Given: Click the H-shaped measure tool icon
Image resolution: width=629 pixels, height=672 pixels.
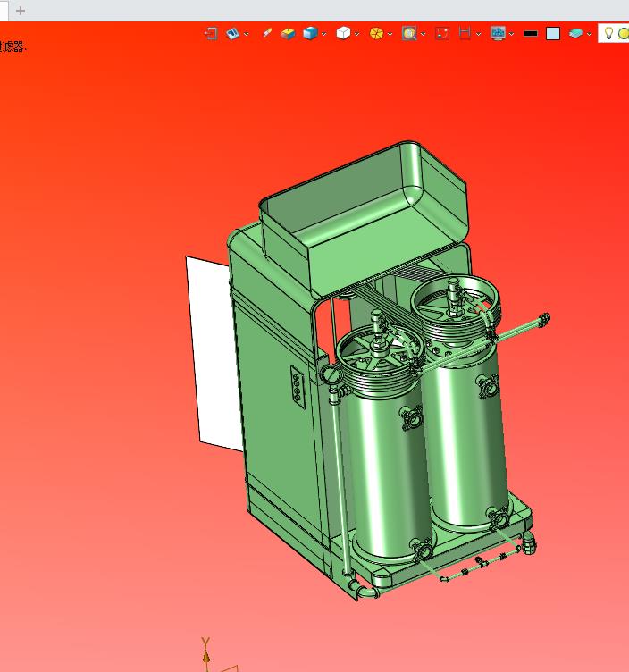Looking at the screenshot, I should pyautogui.click(x=465, y=33).
